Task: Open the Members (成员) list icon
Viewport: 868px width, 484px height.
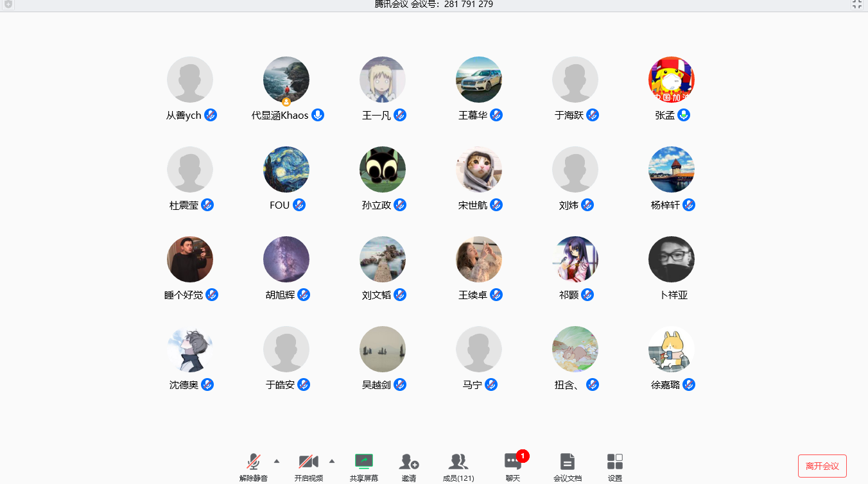Action: (458, 462)
